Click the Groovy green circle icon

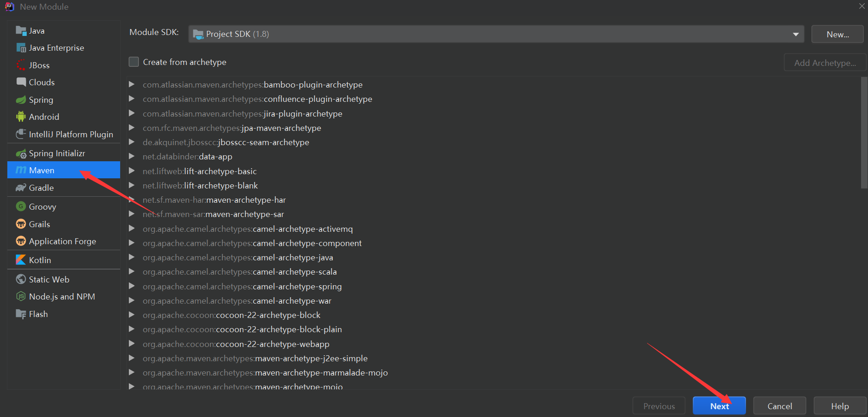[21, 206]
